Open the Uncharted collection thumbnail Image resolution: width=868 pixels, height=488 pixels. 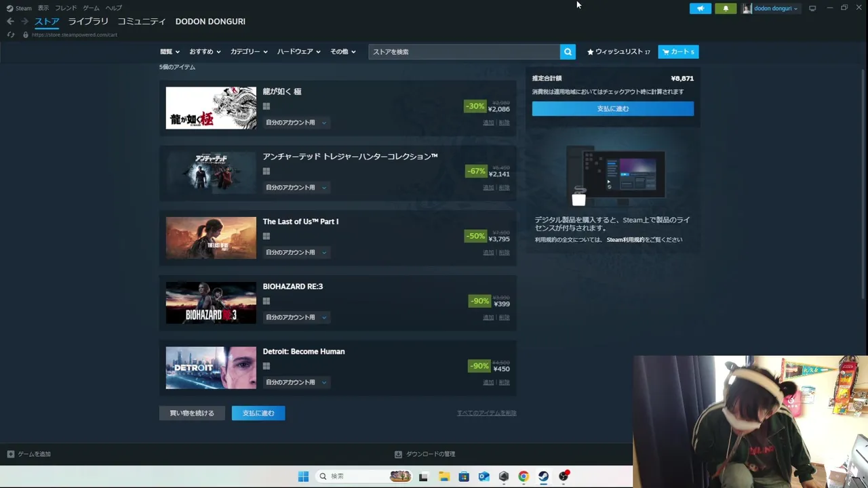click(211, 173)
